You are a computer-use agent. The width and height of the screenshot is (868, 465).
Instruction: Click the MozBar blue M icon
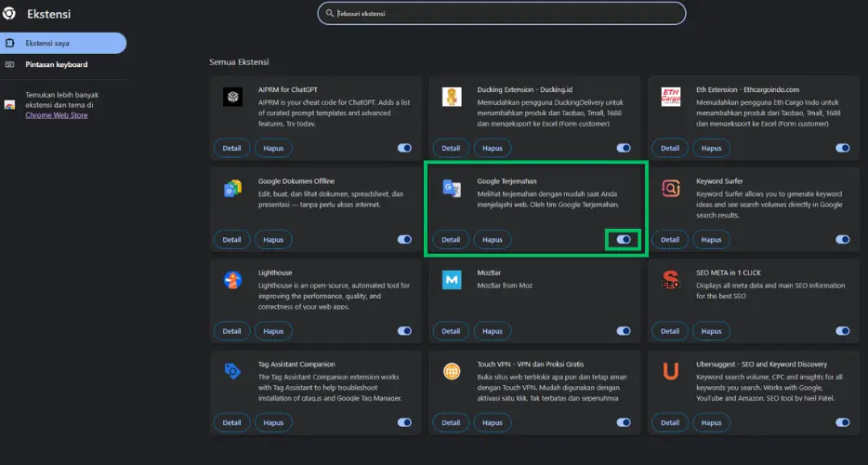[452, 280]
